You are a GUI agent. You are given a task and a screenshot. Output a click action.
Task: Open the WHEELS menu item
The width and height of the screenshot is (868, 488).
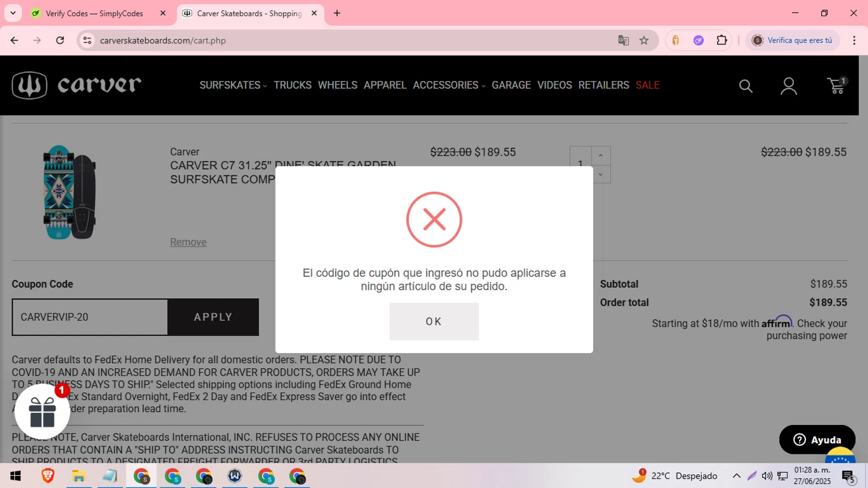[337, 85]
